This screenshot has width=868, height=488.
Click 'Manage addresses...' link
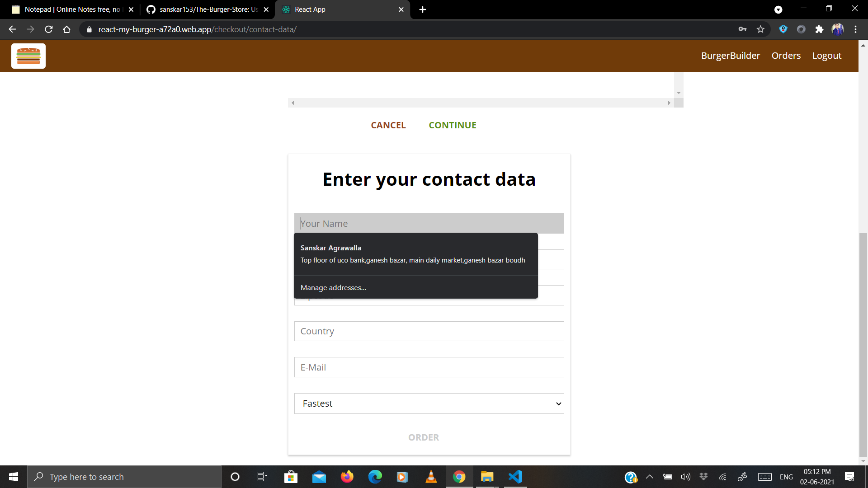pyautogui.click(x=333, y=287)
